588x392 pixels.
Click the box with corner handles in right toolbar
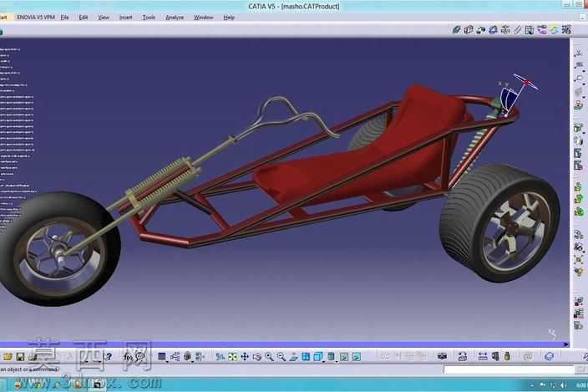[x=579, y=259]
